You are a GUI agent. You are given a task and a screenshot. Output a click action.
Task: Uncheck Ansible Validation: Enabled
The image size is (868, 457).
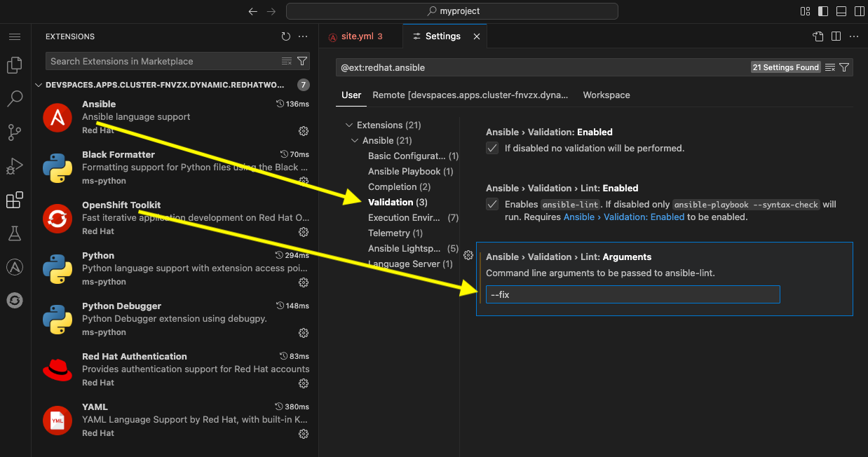click(x=491, y=148)
